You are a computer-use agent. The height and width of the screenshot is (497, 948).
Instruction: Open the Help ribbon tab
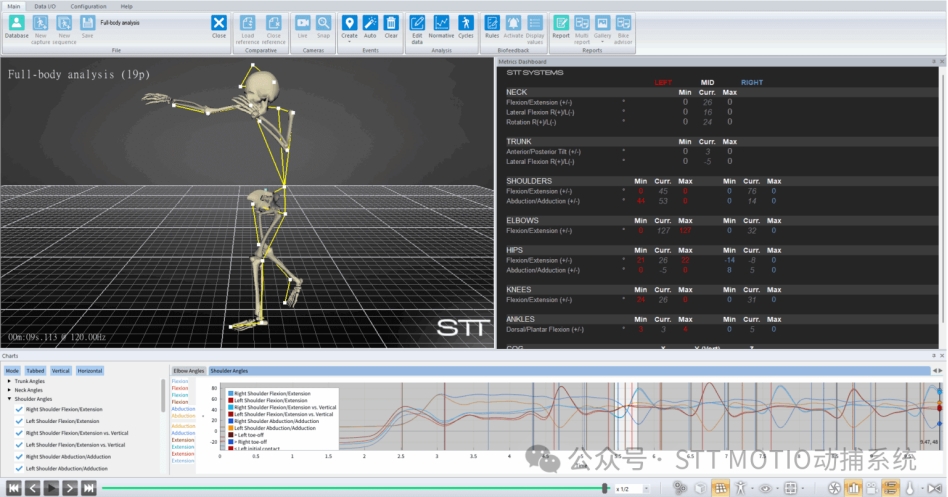(126, 6)
